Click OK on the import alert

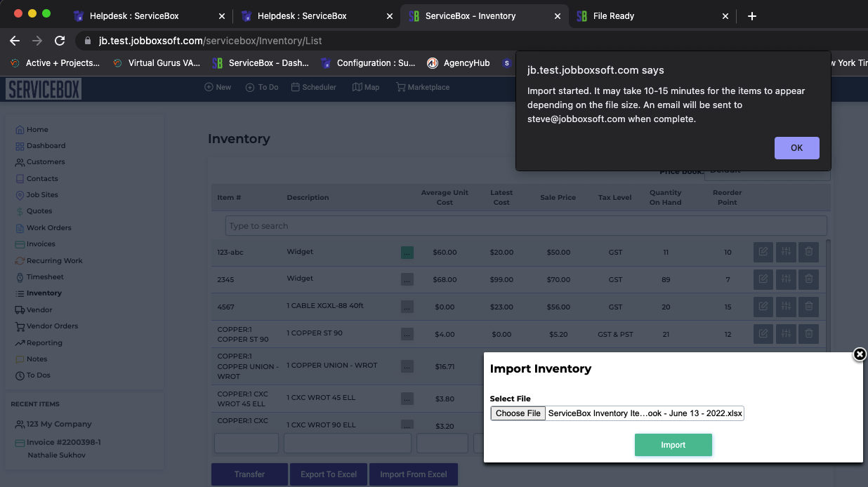click(x=796, y=148)
